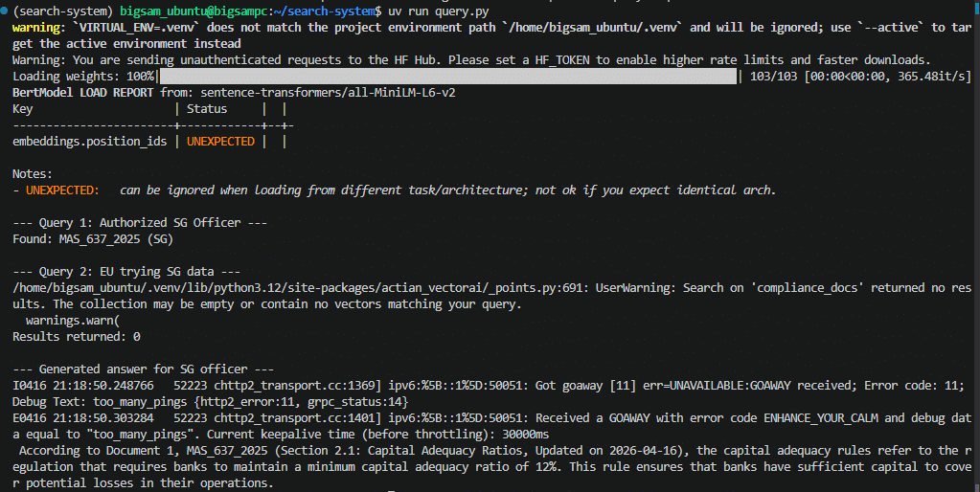The height and width of the screenshot is (492, 980).
Task: Click the 'uv run query.py' command
Action: (x=439, y=11)
